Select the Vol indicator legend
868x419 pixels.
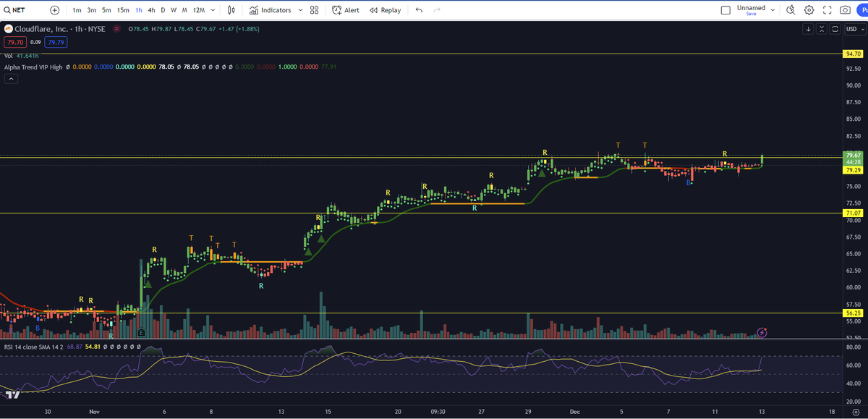click(9, 55)
